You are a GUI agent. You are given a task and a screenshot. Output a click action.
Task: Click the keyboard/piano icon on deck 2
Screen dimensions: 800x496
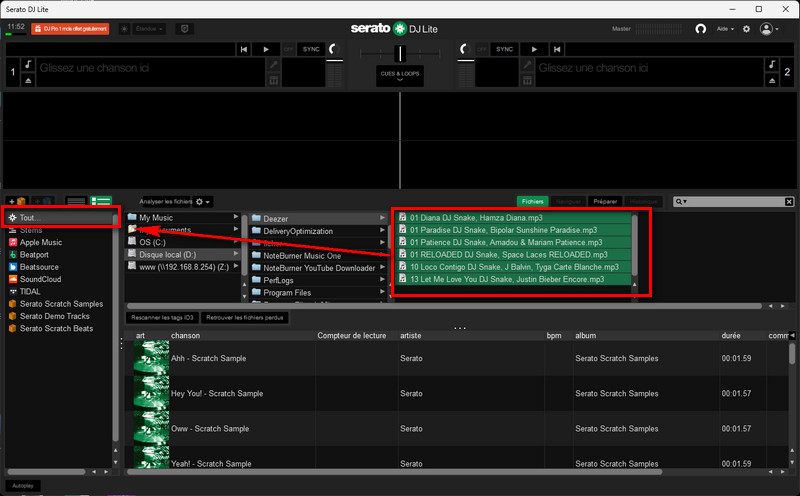[528, 80]
